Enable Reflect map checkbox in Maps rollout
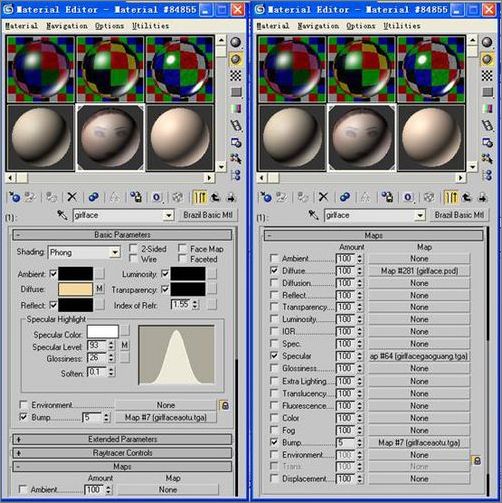The width and height of the screenshot is (502, 503). point(274,295)
